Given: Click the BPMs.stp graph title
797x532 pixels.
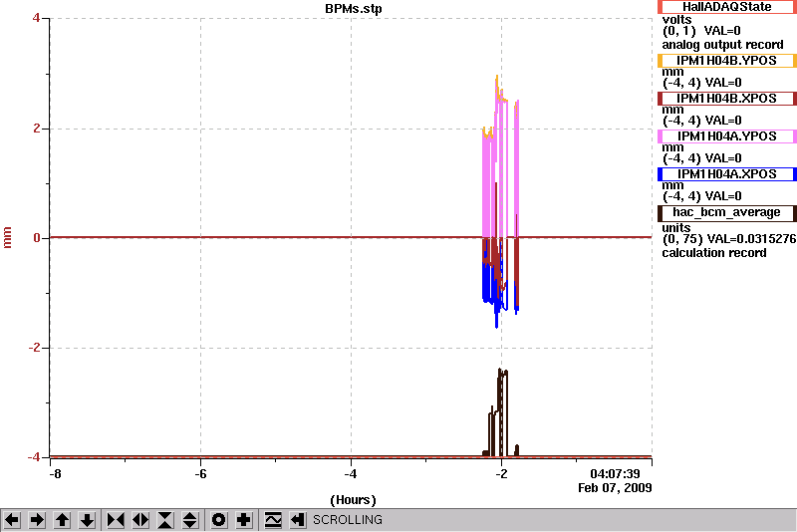Looking at the screenshot, I should click(354, 9).
